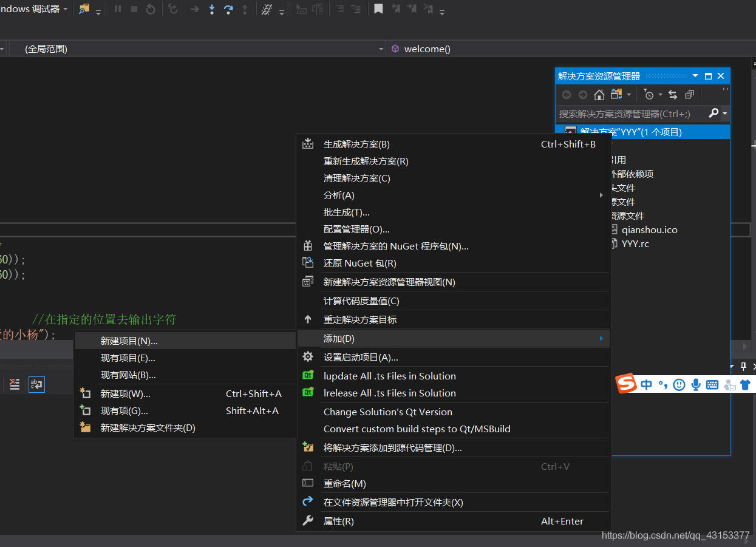This screenshot has width=756, height=547.
Task: Open the welcome() member dropdown
Action: point(571,49)
